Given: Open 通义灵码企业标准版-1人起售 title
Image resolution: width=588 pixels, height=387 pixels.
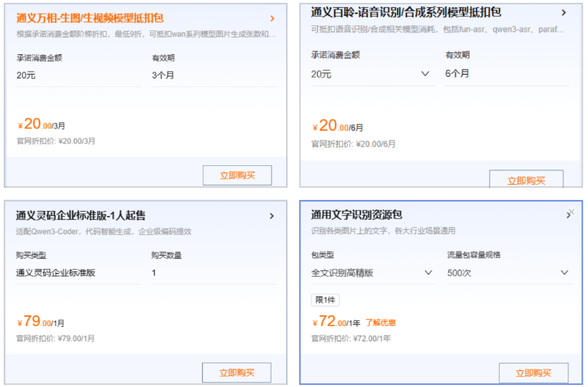Looking at the screenshot, I should (x=80, y=215).
